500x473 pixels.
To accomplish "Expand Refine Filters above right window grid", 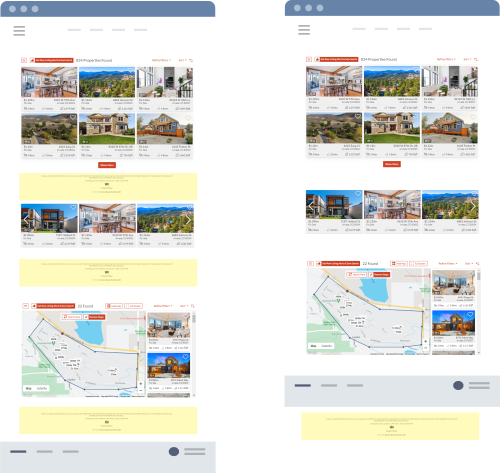I will pyautogui.click(x=446, y=59).
